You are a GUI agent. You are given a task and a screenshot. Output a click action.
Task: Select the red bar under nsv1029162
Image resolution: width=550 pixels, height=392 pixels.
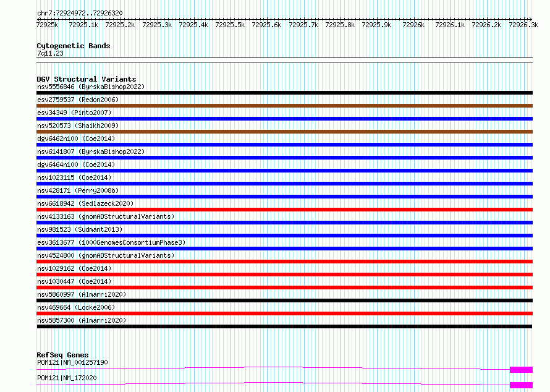coord(284,275)
